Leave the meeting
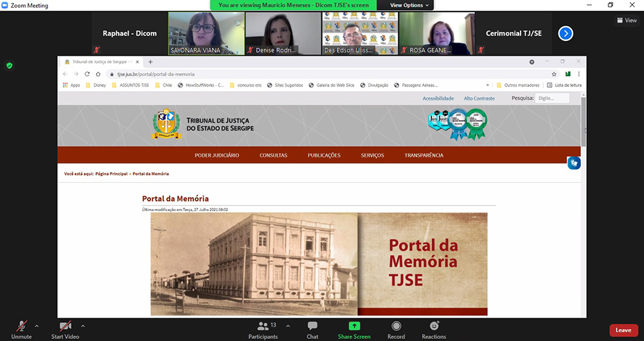644x341 pixels. pos(623,330)
